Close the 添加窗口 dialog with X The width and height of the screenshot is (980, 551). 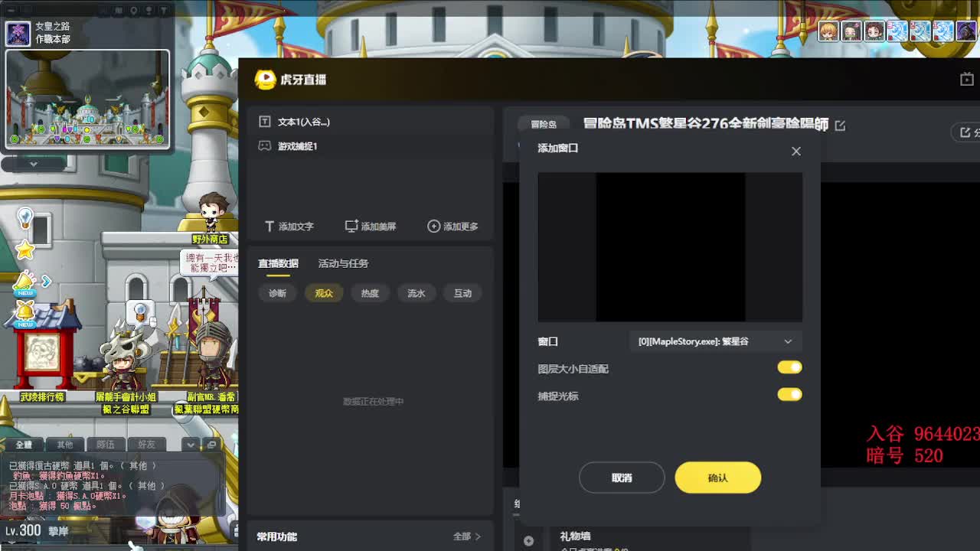(x=796, y=151)
